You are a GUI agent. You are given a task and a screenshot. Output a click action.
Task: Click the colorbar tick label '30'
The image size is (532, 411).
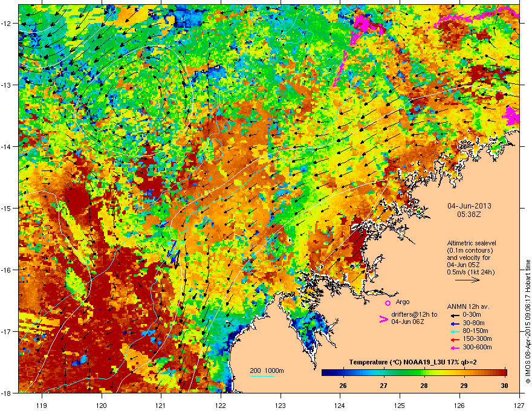pos(504,386)
